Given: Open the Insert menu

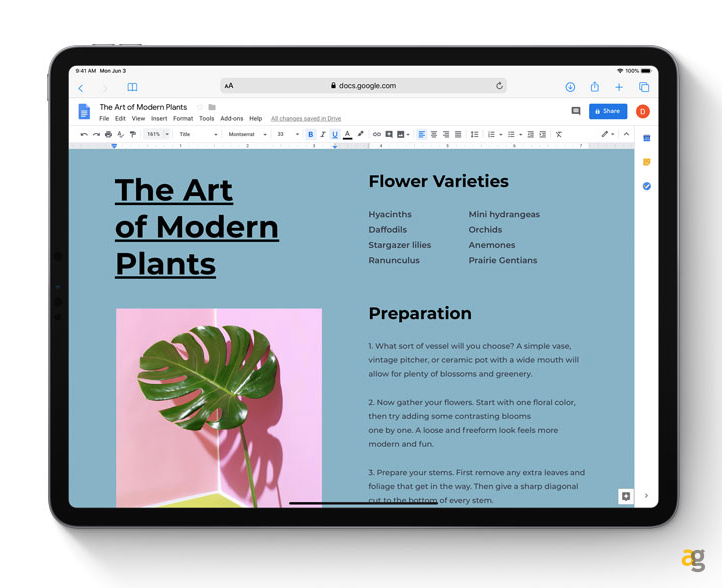Looking at the screenshot, I should click(159, 118).
